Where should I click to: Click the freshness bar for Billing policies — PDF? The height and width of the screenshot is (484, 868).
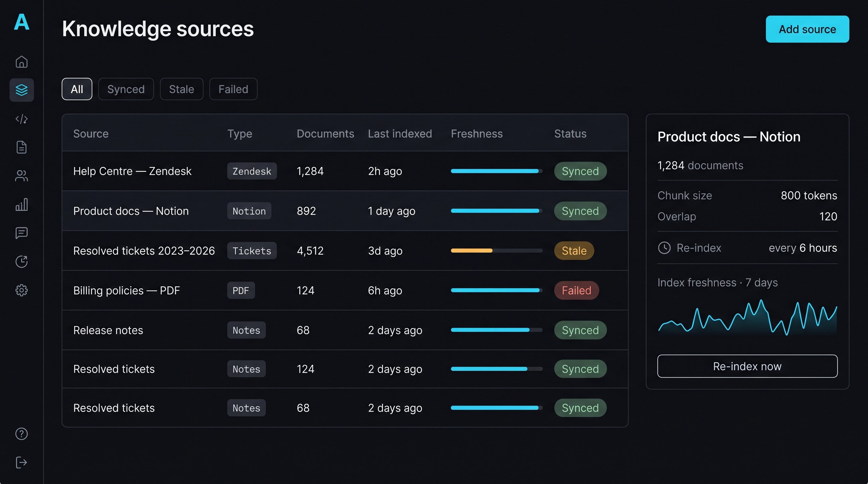[497, 291]
